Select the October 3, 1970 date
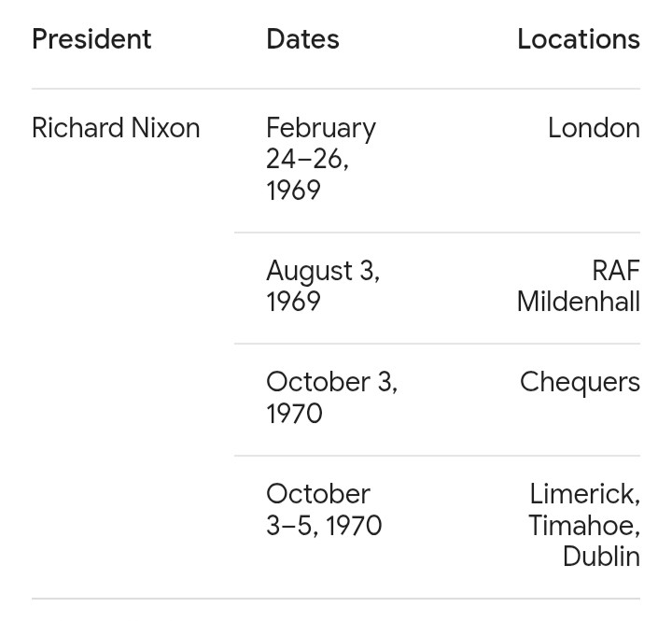This screenshot has width=672, height=621. pyautogui.click(x=331, y=397)
